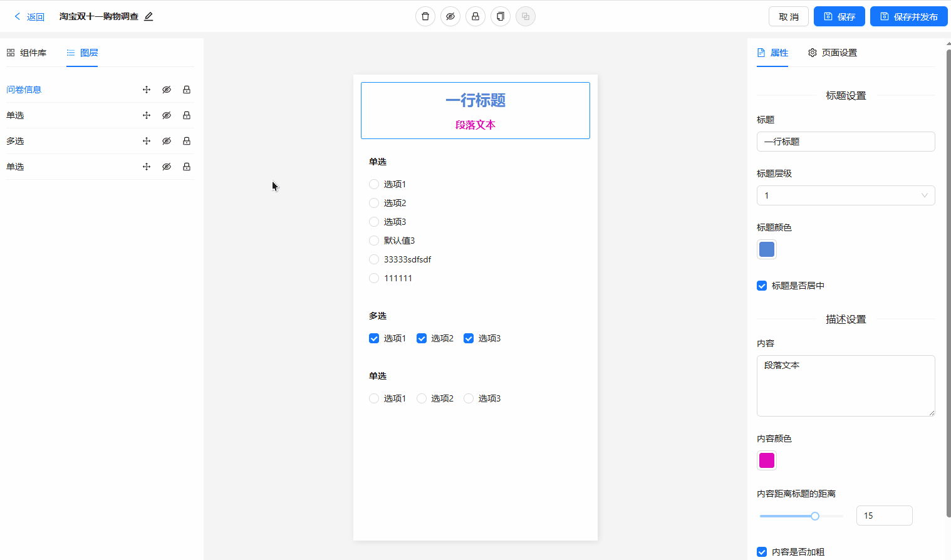Click the 标题 text input field
Image resolution: width=951 pixels, height=560 pixels.
[x=846, y=142]
